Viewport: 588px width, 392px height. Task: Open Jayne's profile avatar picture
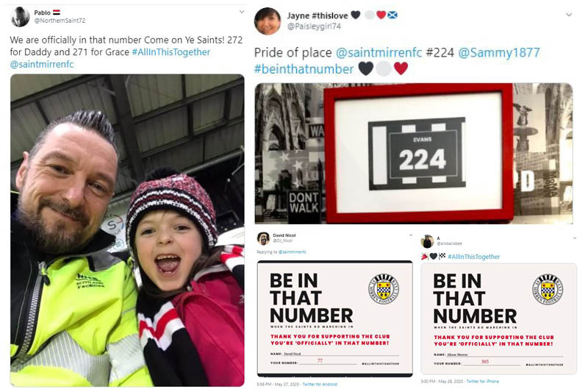pyautogui.click(x=268, y=21)
